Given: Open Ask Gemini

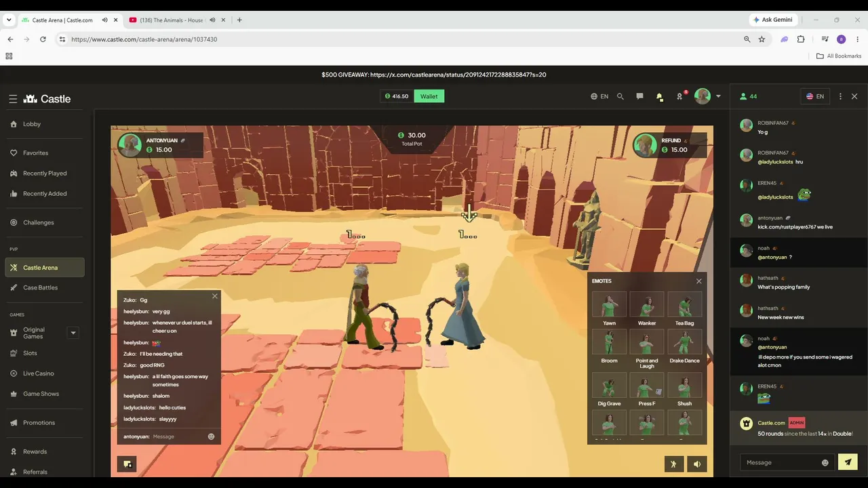Looking at the screenshot, I should point(773,20).
